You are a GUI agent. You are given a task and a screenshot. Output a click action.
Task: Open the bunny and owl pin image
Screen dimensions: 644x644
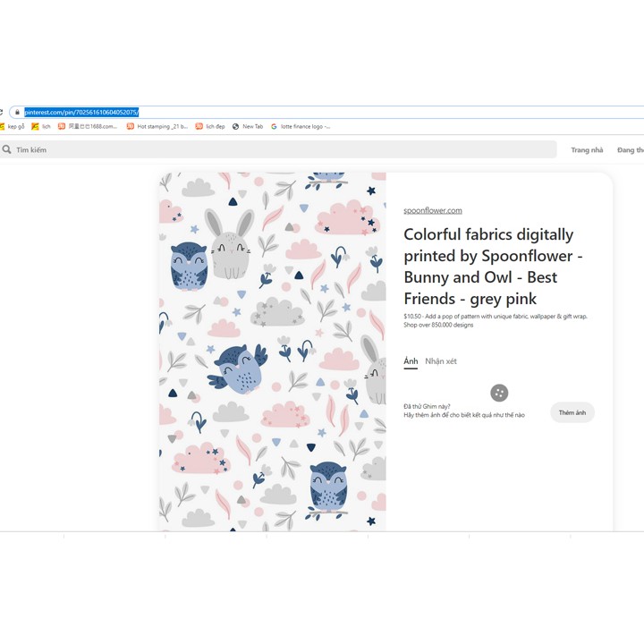[x=273, y=352]
